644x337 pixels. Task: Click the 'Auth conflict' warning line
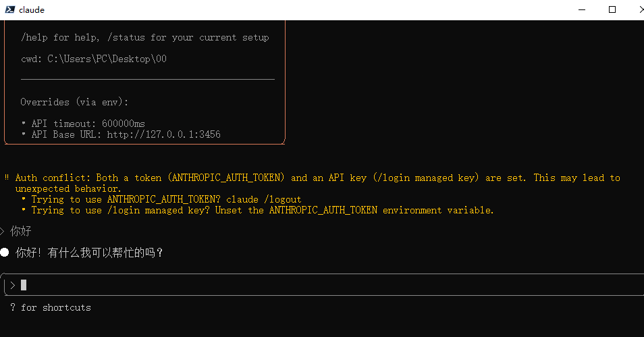pyautogui.click(x=317, y=178)
